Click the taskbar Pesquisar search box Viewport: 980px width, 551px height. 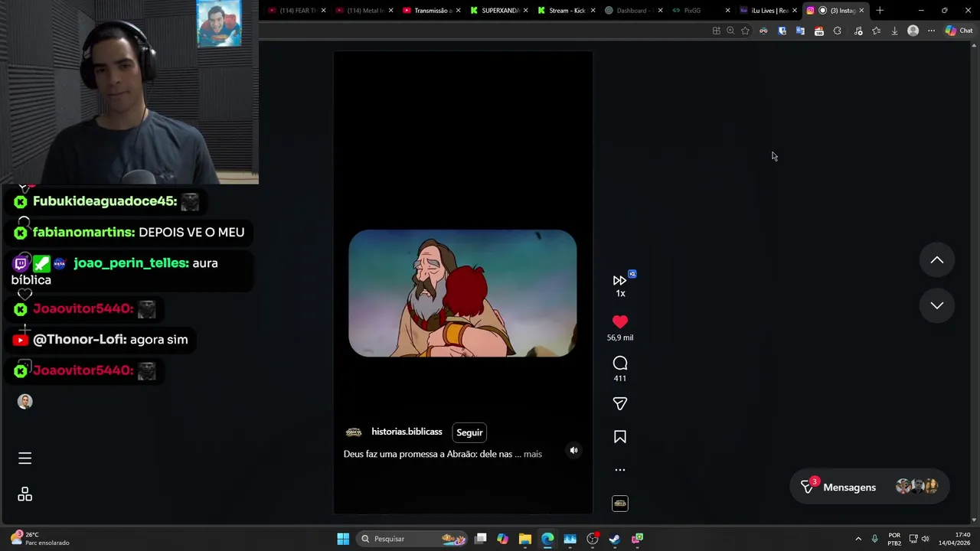click(x=413, y=539)
